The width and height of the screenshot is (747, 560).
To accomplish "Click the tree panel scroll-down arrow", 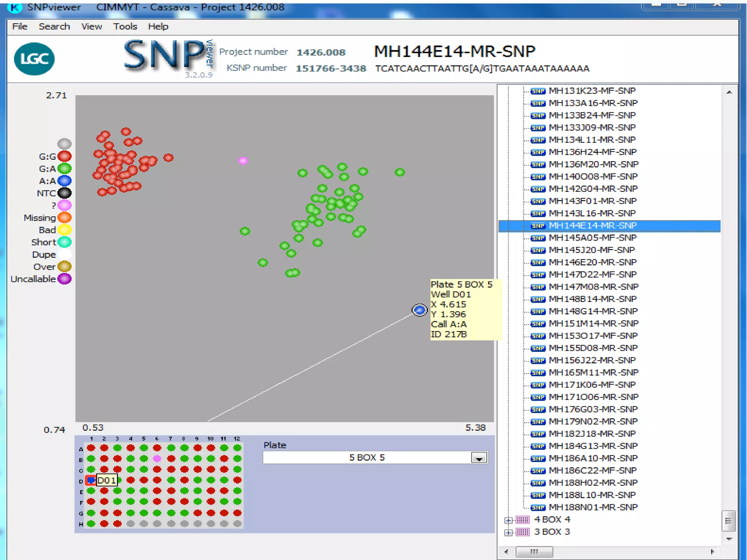I will pos(729,539).
